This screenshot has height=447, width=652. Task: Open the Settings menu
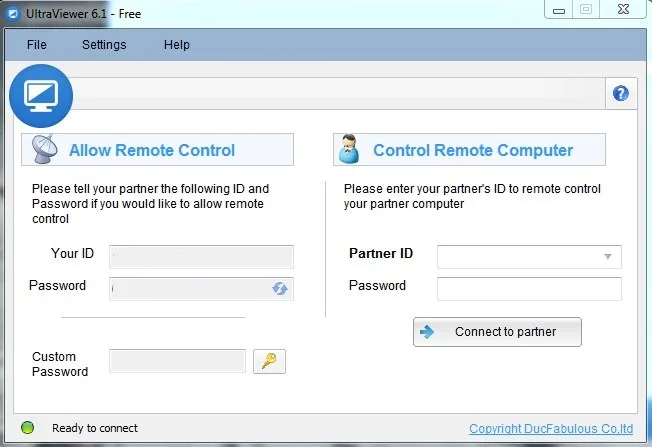(x=104, y=44)
